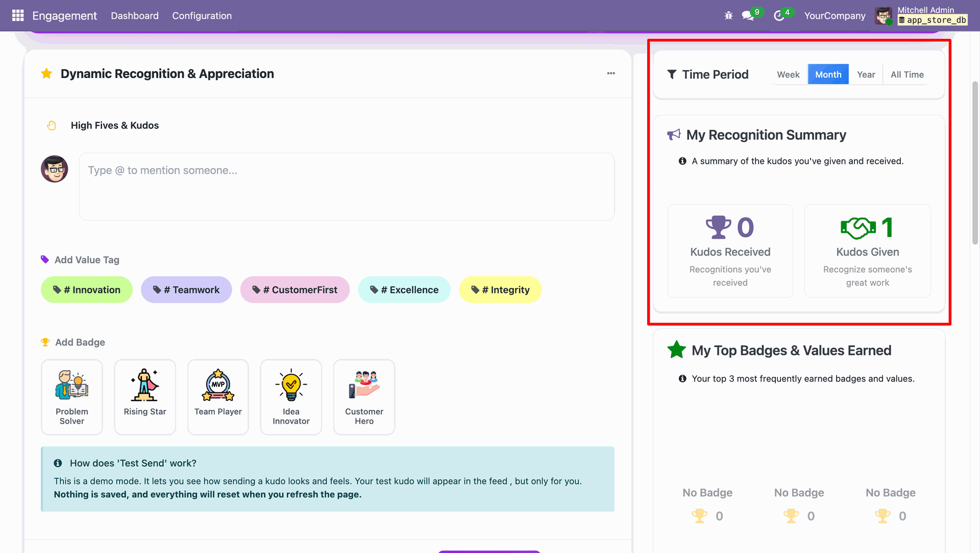Open the Dashboard menu
Viewport: 980px width, 553px height.
click(x=135, y=16)
